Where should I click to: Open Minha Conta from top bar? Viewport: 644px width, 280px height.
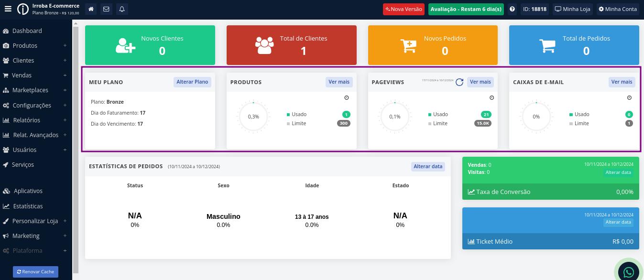[x=618, y=9]
